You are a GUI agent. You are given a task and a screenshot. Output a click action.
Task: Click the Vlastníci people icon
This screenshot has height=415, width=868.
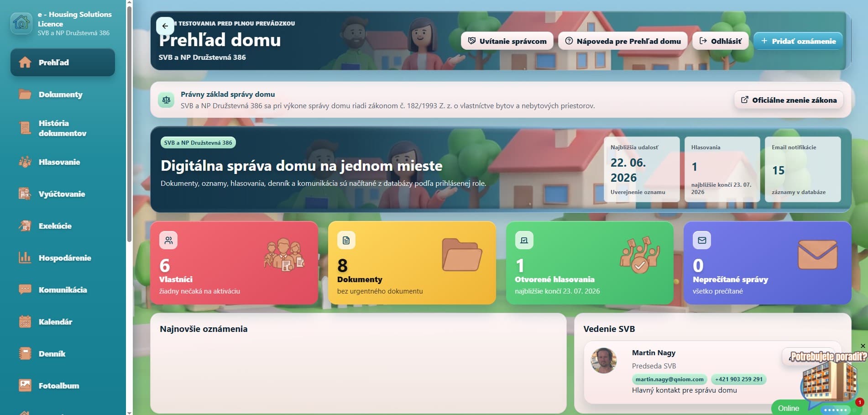tap(168, 240)
